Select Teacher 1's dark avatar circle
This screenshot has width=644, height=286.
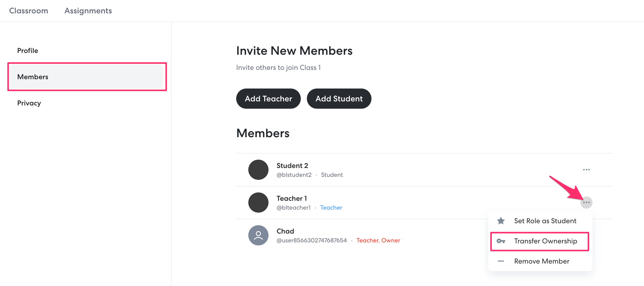click(x=258, y=203)
